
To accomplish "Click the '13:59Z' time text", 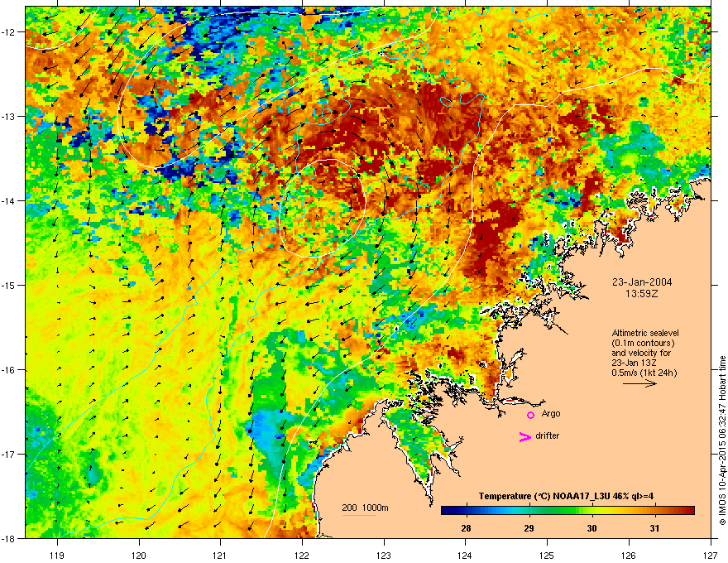I will coord(642,294).
